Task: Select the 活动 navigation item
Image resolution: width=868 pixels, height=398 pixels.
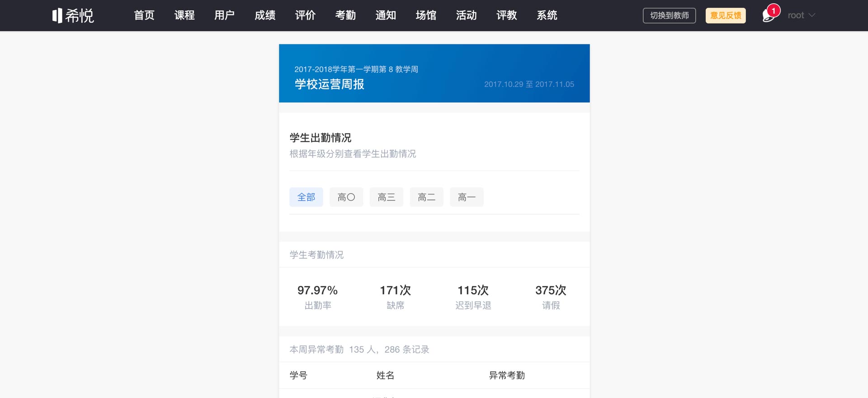Action: click(466, 15)
